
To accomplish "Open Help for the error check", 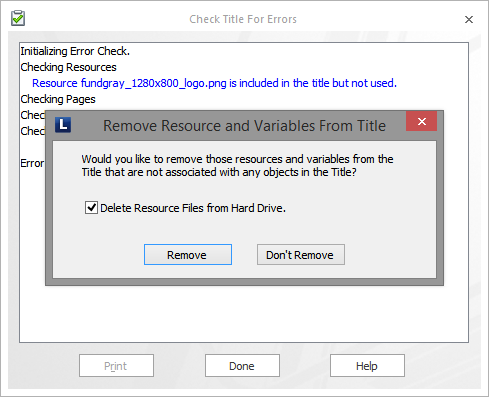I will click(367, 366).
